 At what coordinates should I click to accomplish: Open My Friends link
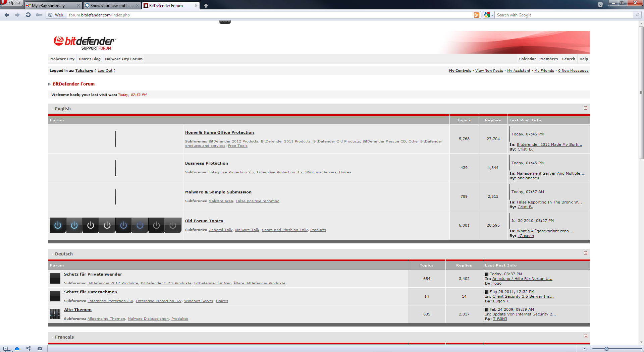[x=544, y=71]
